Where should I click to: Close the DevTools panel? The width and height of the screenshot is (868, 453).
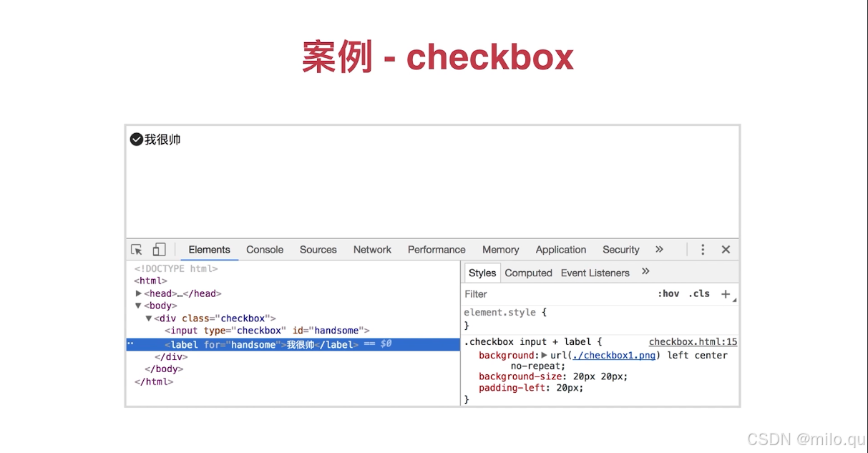[726, 250]
